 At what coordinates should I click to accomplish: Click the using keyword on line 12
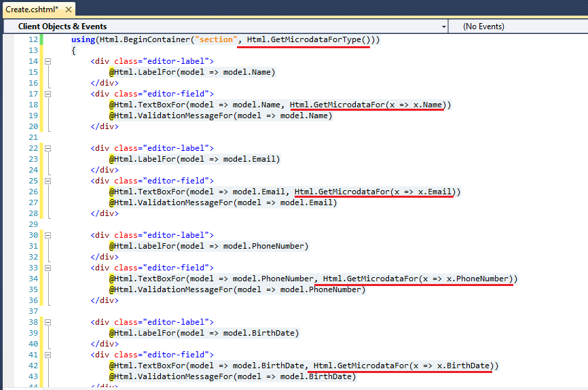84,40
